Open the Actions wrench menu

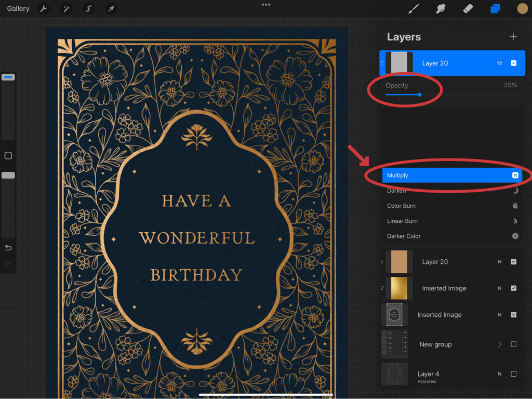pos(44,9)
